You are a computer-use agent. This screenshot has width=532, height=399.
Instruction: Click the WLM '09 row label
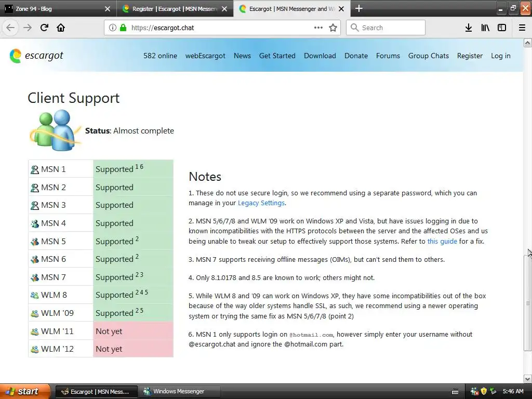coord(57,313)
